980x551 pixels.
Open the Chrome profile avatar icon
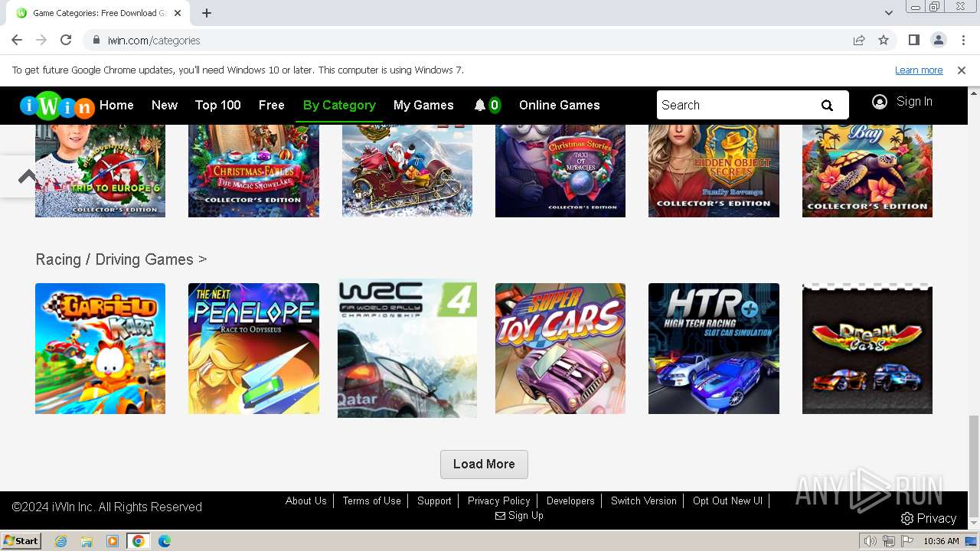tap(938, 40)
